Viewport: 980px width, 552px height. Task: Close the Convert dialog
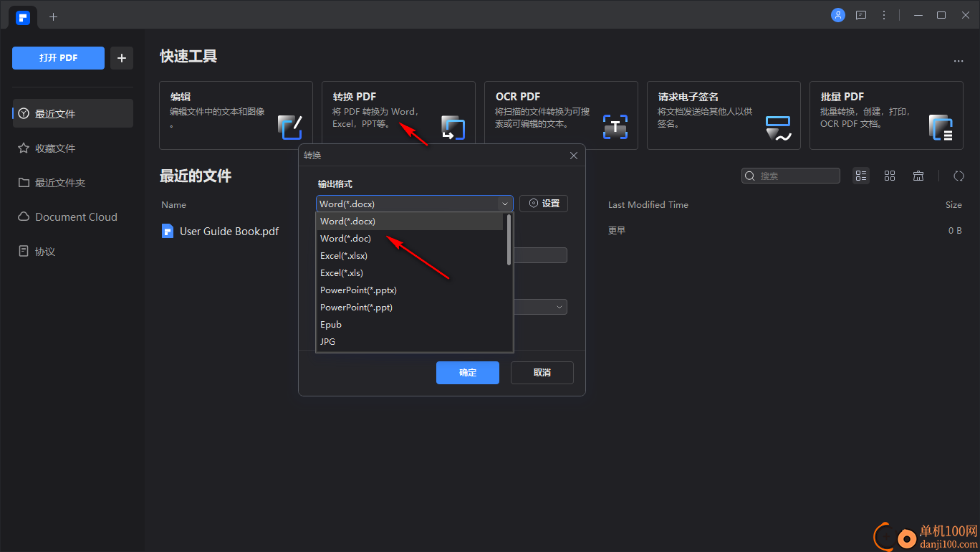pyautogui.click(x=573, y=156)
